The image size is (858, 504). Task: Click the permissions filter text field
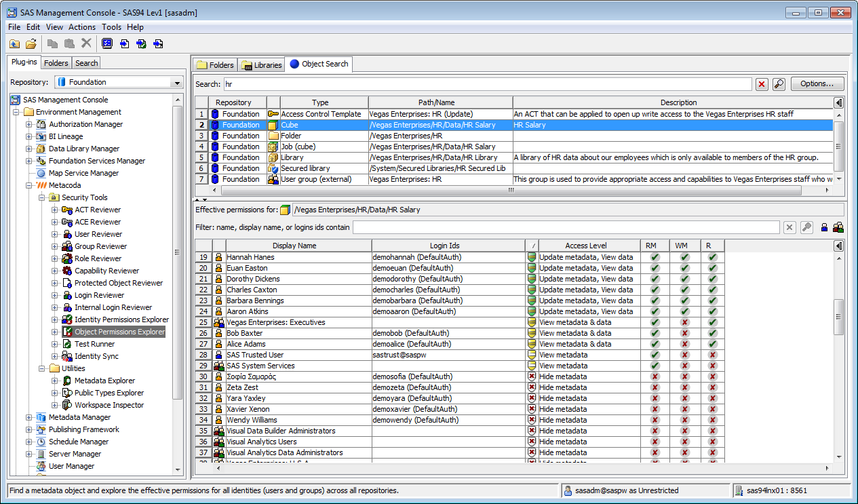566,227
